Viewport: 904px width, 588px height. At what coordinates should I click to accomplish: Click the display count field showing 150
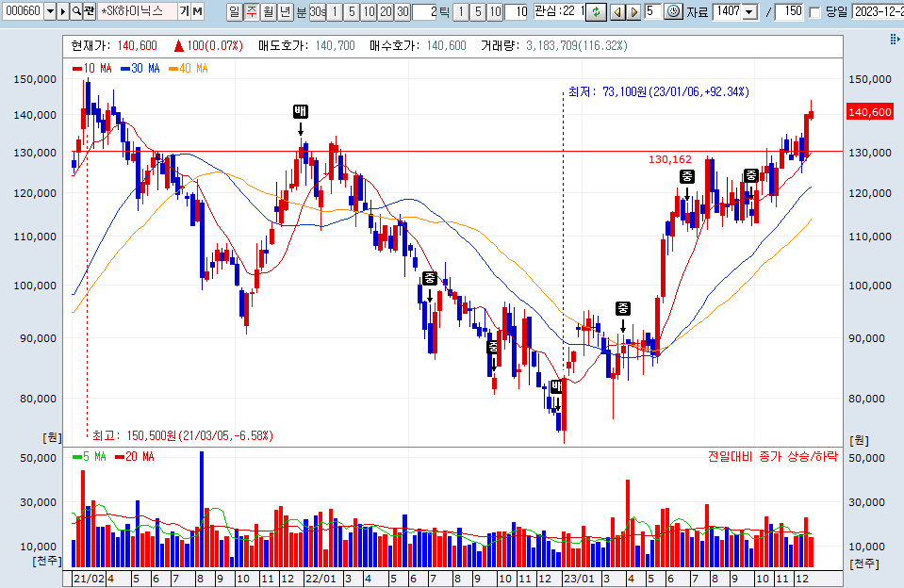point(789,11)
